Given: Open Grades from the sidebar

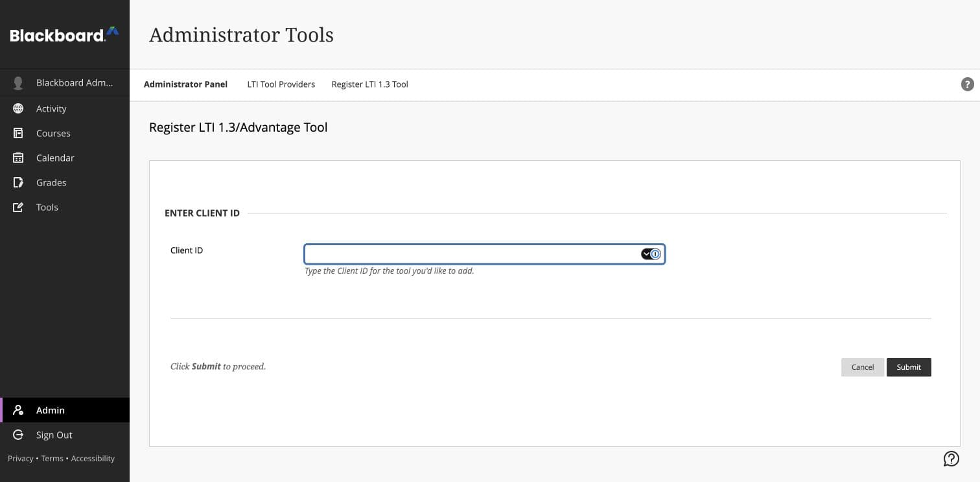Looking at the screenshot, I should click(65, 182).
